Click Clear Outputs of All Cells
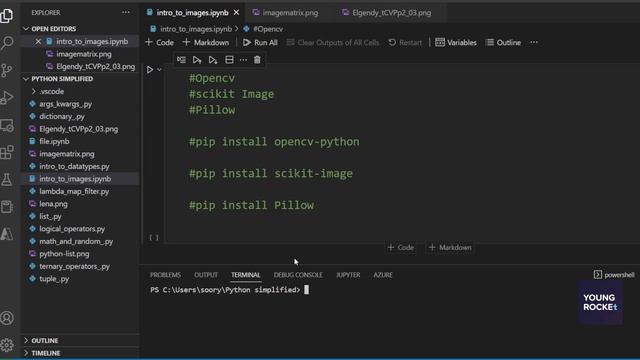 (333, 42)
